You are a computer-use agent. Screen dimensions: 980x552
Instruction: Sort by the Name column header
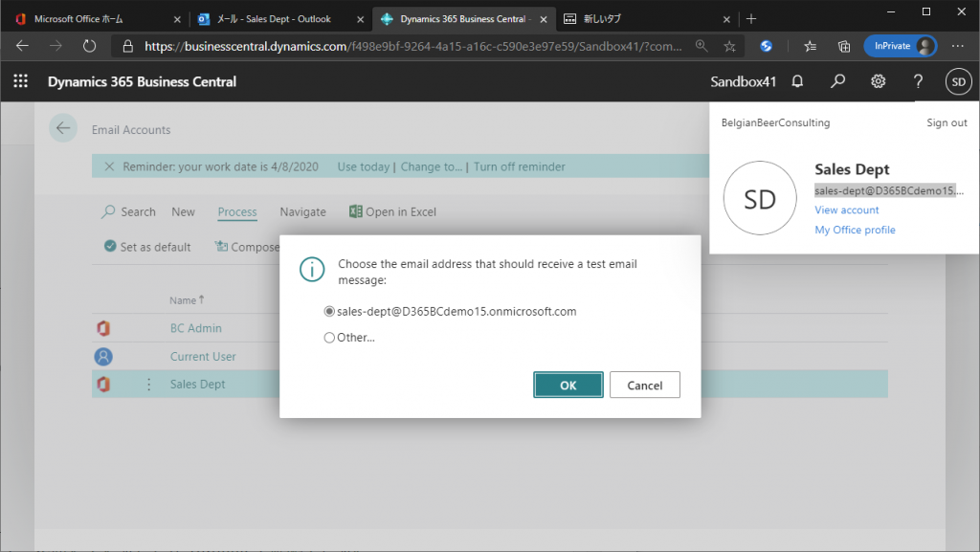(x=187, y=300)
